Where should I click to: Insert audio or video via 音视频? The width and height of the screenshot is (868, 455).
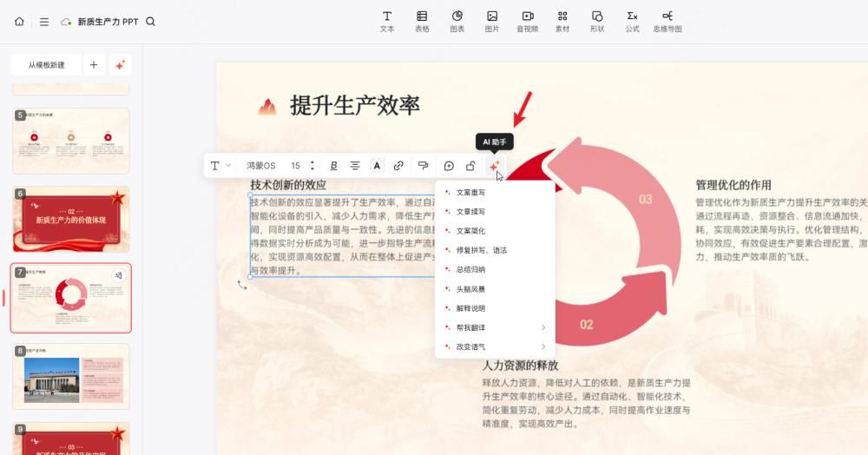528,21
